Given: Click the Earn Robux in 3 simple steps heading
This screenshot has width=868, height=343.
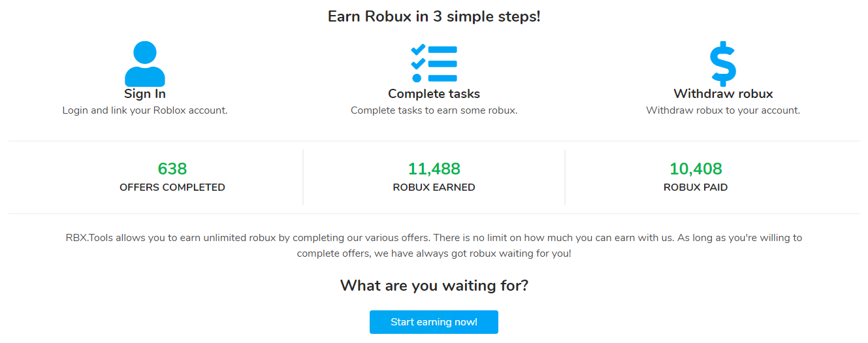Looking at the screenshot, I should pos(434,16).
